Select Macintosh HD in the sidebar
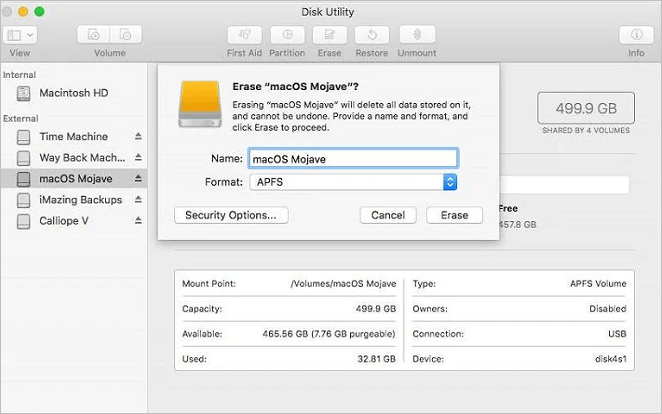662x414 pixels. [74, 93]
